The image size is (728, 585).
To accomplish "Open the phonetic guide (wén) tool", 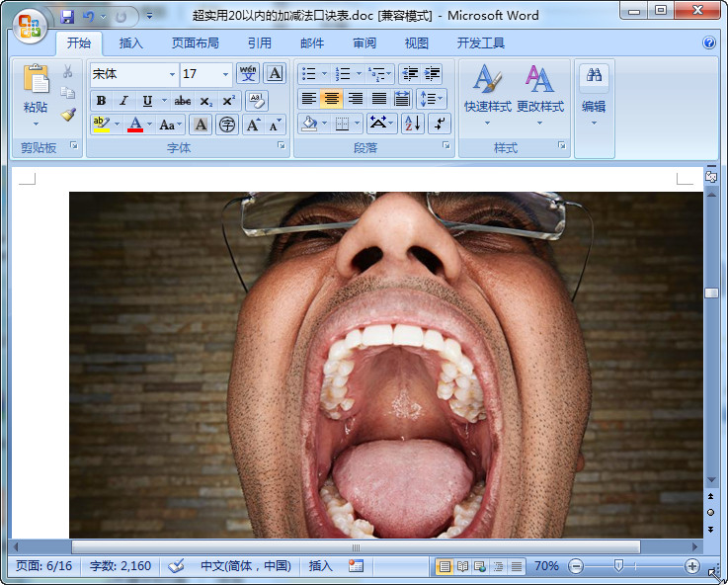I will [x=248, y=73].
